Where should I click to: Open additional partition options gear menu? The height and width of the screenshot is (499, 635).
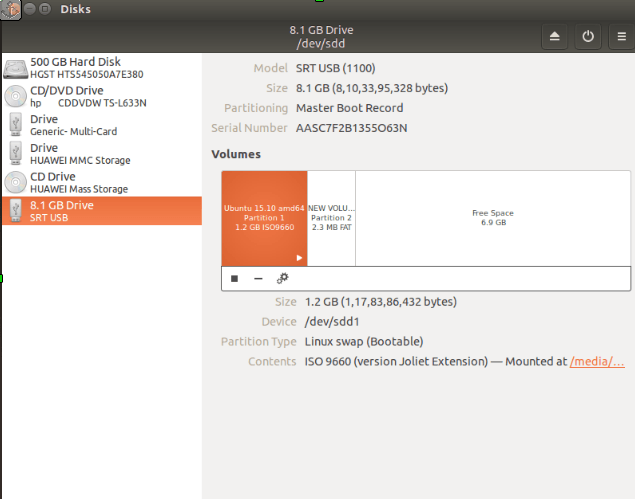[283, 278]
